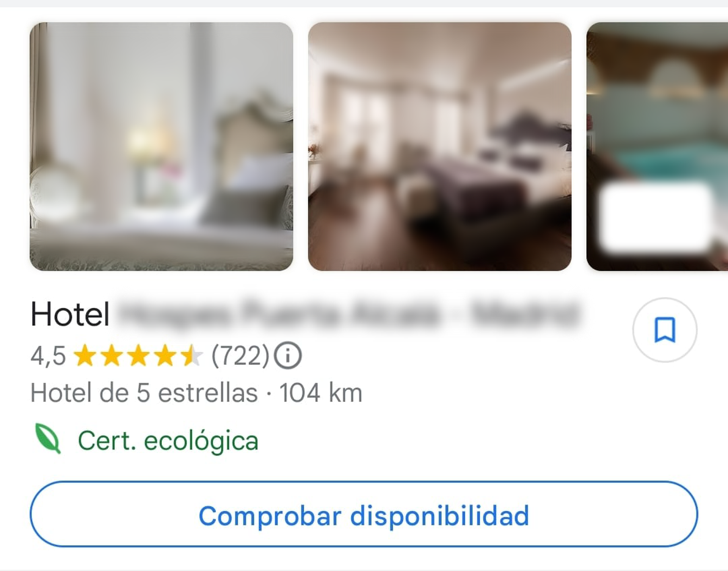Click the Cert. ecológica label
The image size is (728, 571).
pos(168,441)
